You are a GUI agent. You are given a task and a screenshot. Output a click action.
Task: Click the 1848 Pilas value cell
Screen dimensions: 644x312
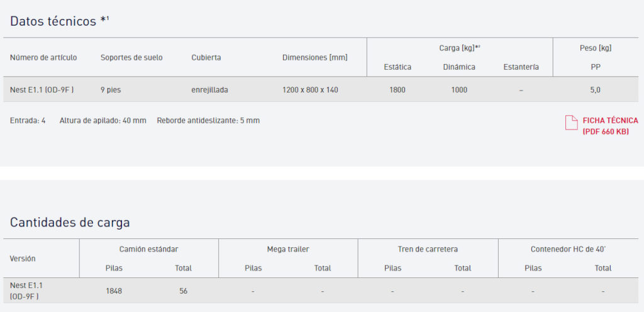tap(114, 291)
